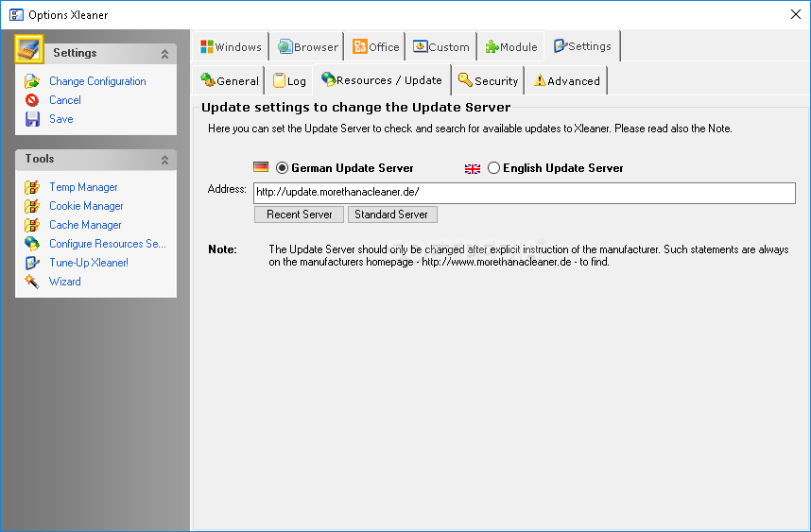This screenshot has width=811, height=532.
Task: Select the Resources / Update sub-tab
Action: [382, 80]
